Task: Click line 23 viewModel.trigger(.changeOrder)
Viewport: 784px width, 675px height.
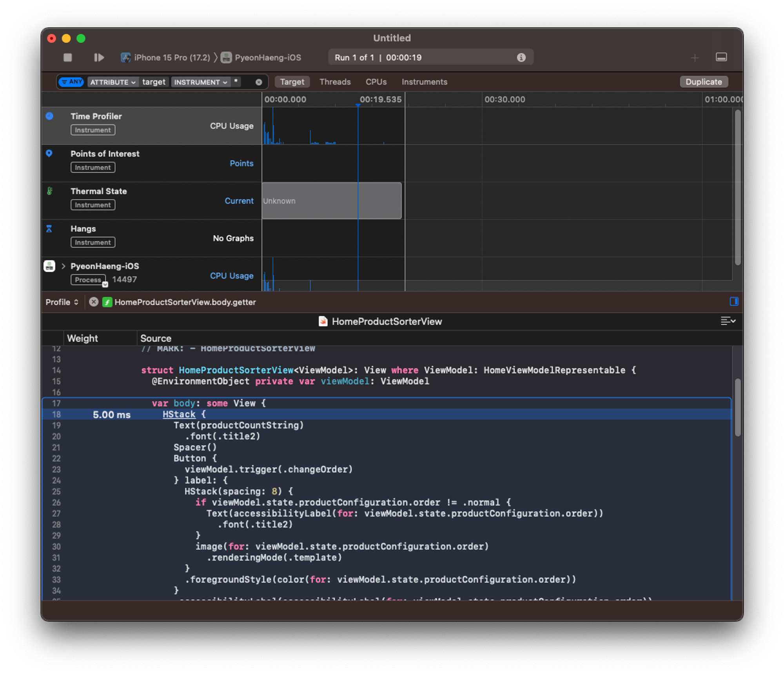Action: point(269,469)
